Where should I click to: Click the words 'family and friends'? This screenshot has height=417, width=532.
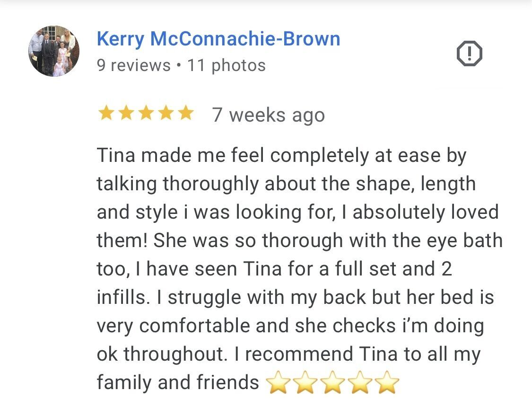tap(178, 382)
